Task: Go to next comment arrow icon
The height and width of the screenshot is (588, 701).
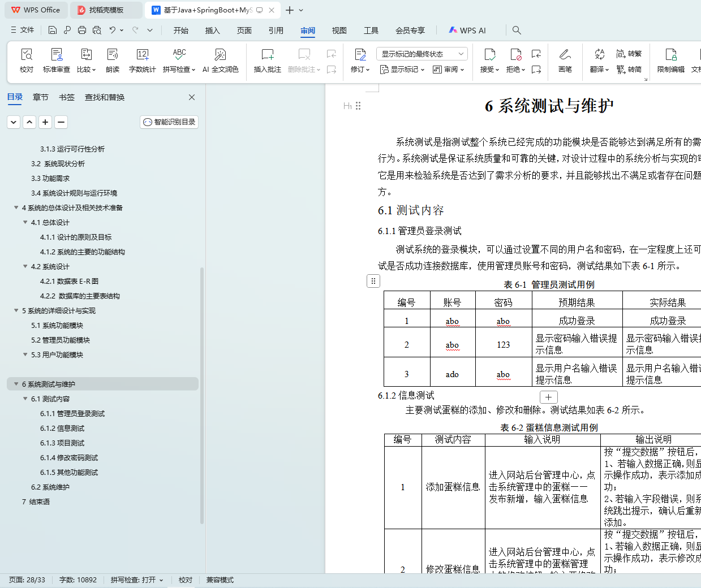Action: [332, 70]
